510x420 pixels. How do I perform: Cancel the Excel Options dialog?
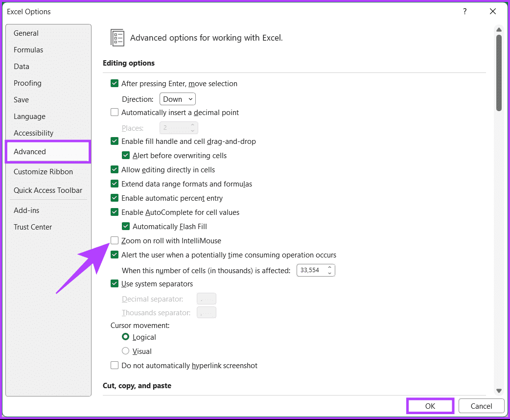pyautogui.click(x=481, y=406)
